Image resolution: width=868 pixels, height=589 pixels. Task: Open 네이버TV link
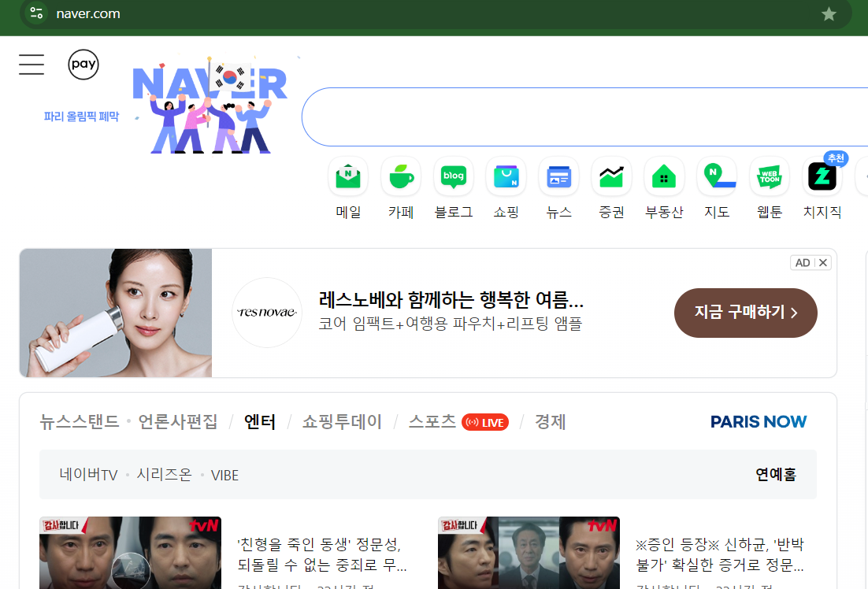88,475
